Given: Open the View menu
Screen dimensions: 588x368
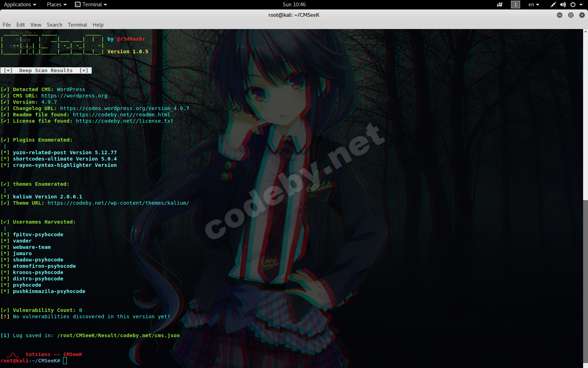Looking at the screenshot, I should point(36,25).
